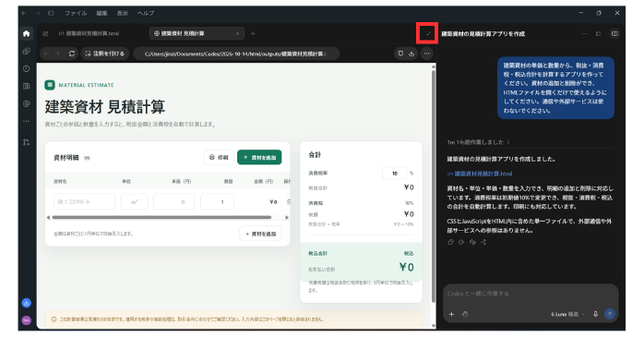Click the 建築資材 見積計算 page heading
The image size is (644, 337).
point(105,107)
